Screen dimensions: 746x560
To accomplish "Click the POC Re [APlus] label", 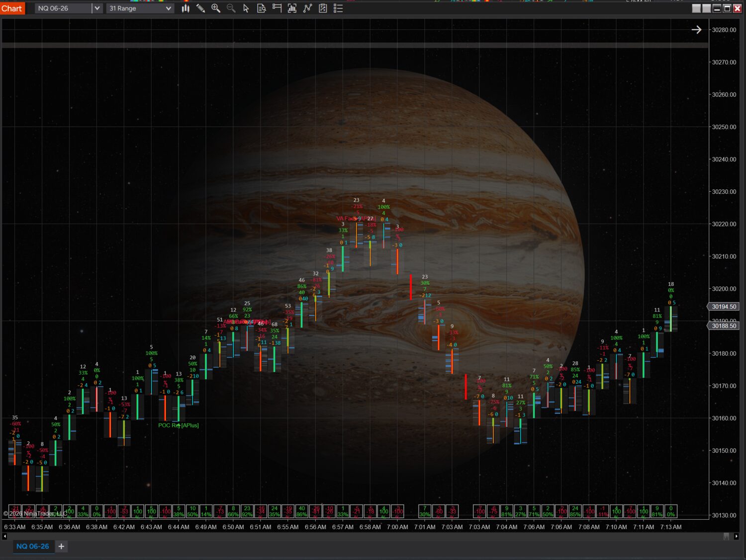I will pyautogui.click(x=178, y=425).
